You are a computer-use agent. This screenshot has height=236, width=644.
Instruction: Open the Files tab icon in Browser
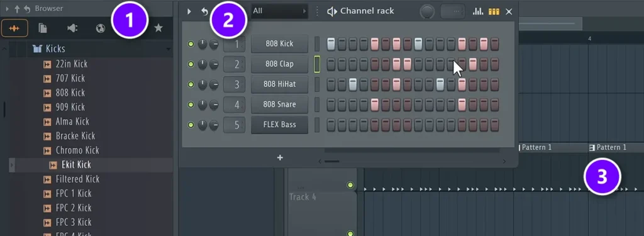(43, 28)
